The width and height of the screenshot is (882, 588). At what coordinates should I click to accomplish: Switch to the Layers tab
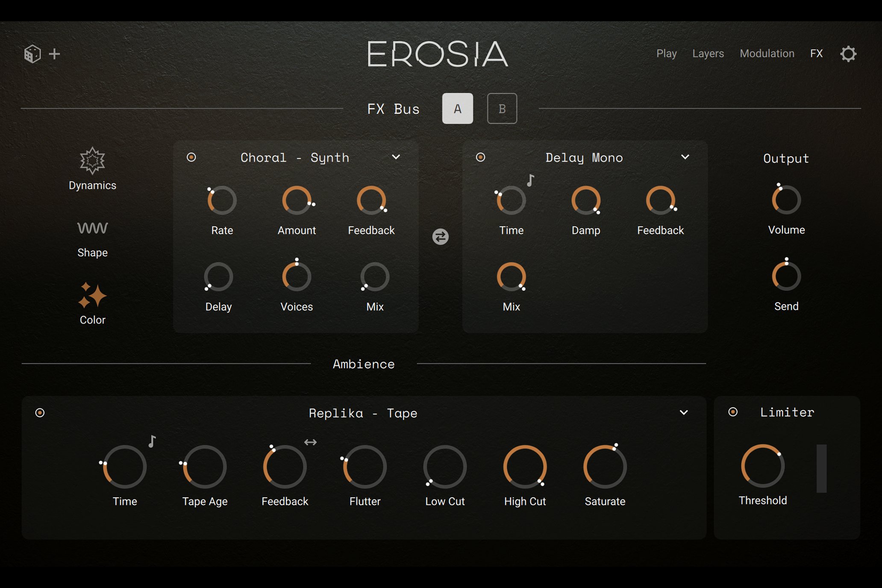[x=708, y=54]
